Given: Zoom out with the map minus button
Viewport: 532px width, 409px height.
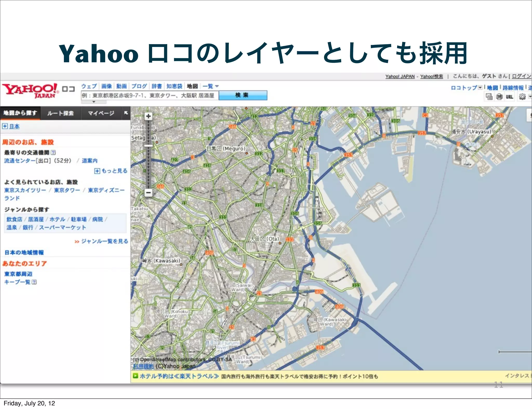Looking at the screenshot, I should coord(148,193).
